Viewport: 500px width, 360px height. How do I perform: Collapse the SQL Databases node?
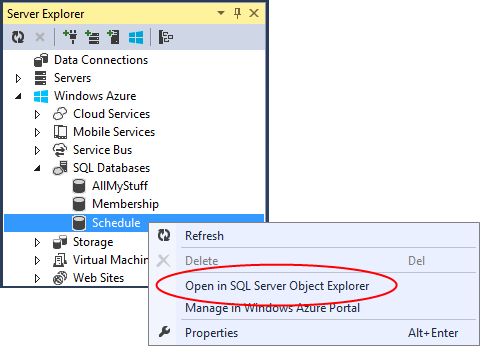(37, 168)
